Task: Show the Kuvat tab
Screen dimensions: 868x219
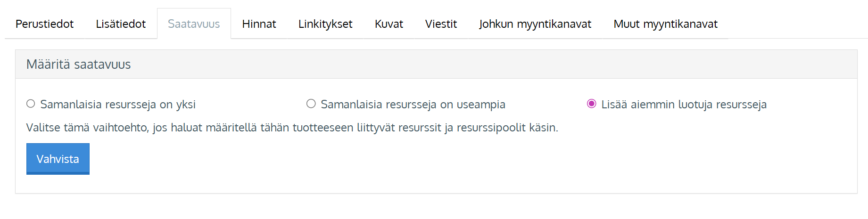Action: click(x=389, y=24)
